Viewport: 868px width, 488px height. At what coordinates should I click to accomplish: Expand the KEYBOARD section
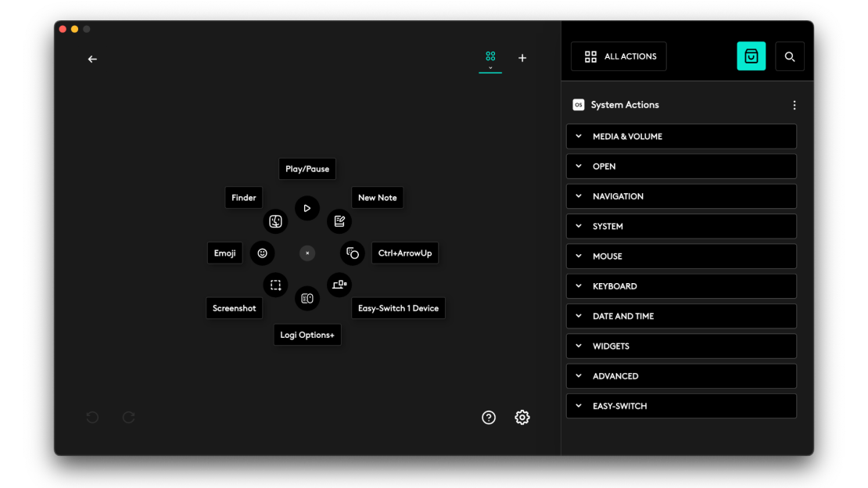[680, 286]
